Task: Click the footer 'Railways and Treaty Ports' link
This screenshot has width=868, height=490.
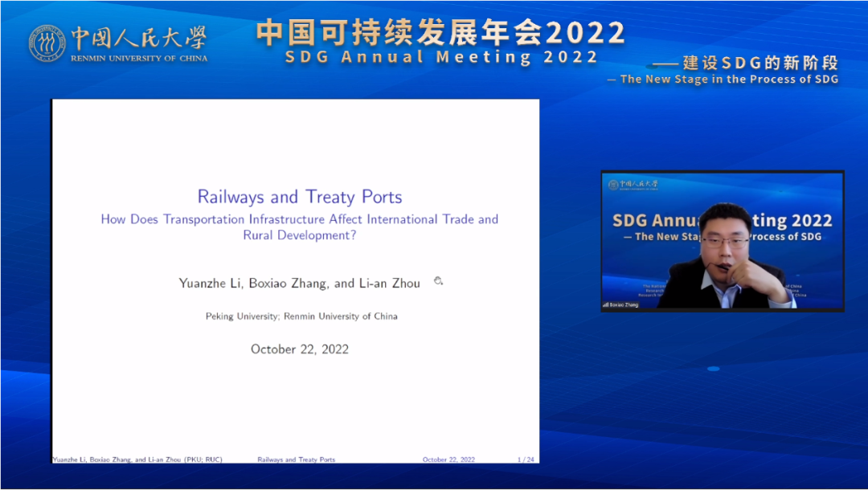Action: tap(296, 459)
